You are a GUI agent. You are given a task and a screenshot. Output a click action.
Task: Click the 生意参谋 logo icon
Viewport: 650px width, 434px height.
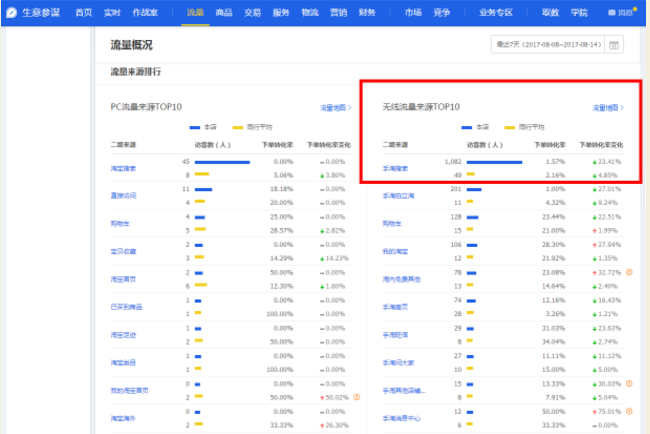[12, 12]
